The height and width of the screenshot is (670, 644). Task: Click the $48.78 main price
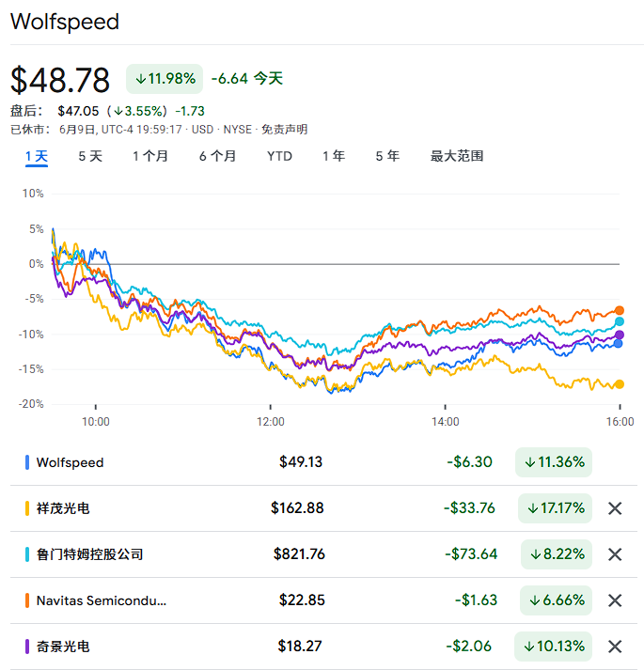coord(60,80)
